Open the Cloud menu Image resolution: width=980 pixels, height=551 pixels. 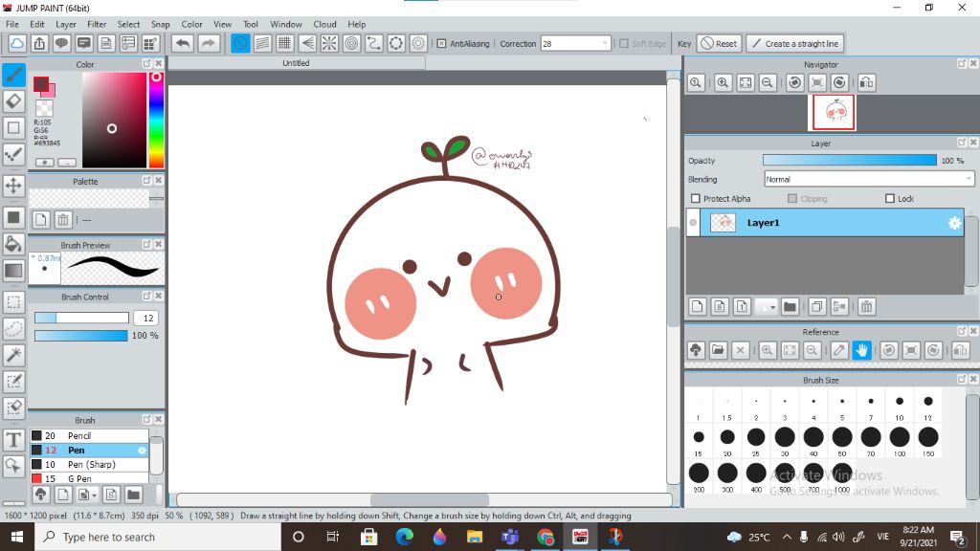point(324,24)
